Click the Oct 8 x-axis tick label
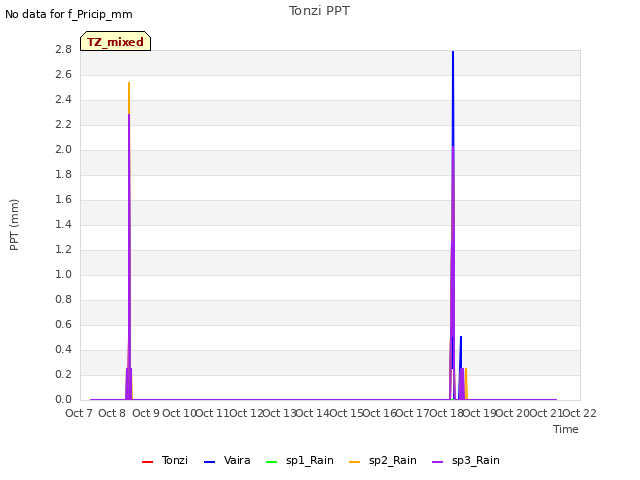 [112, 413]
